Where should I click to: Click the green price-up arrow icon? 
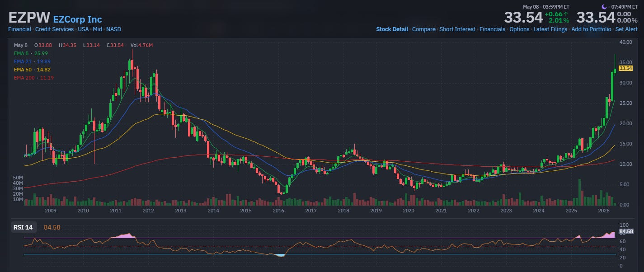[x=566, y=14]
